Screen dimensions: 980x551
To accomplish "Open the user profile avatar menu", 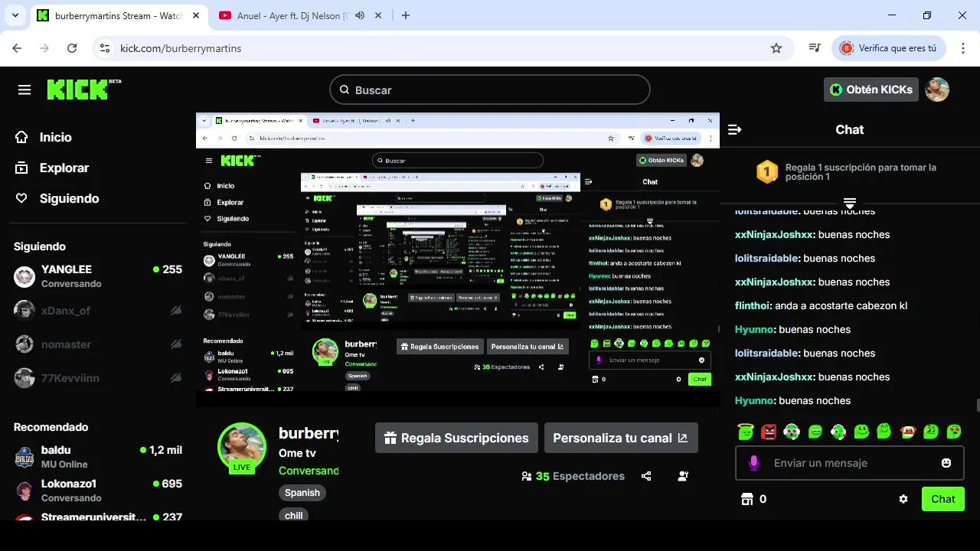I will tap(937, 90).
